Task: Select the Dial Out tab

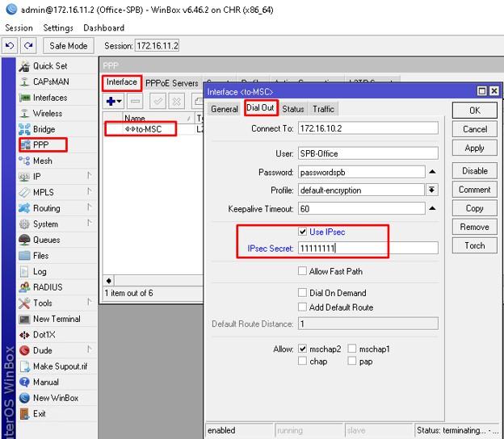Action: click(260, 108)
